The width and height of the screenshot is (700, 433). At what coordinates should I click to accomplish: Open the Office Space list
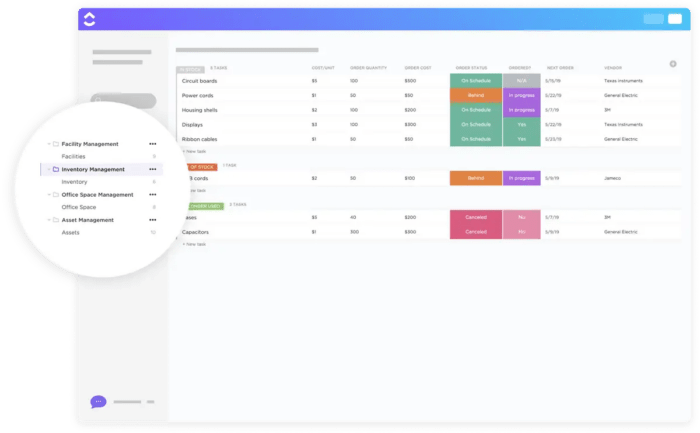click(x=79, y=207)
